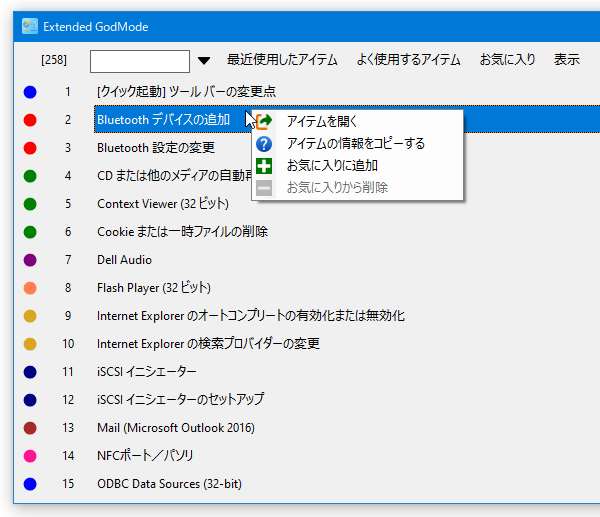Select Flash Player (32 ビット) item
Screen dimensions: 600x517
coord(154,288)
